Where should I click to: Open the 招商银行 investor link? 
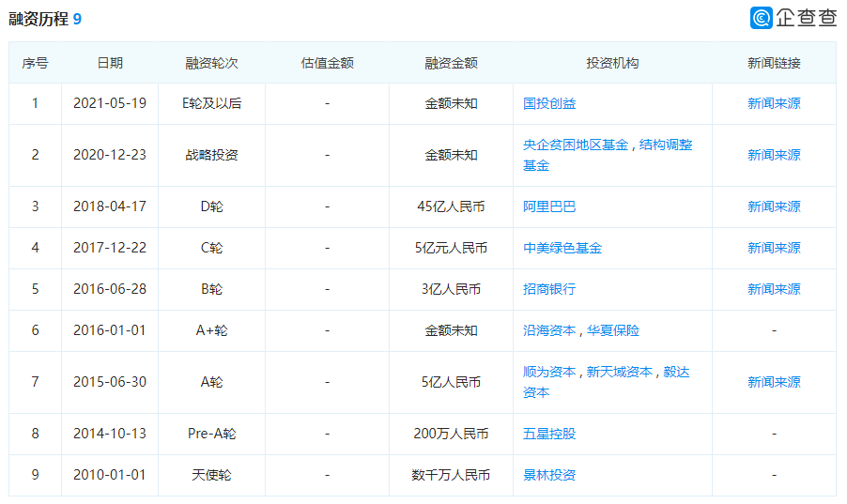(x=548, y=289)
